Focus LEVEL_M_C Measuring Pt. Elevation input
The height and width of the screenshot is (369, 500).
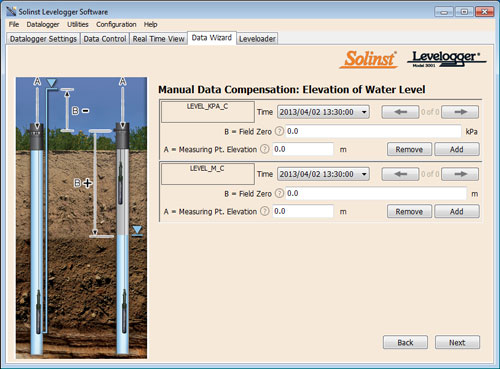pyautogui.click(x=303, y=211)
